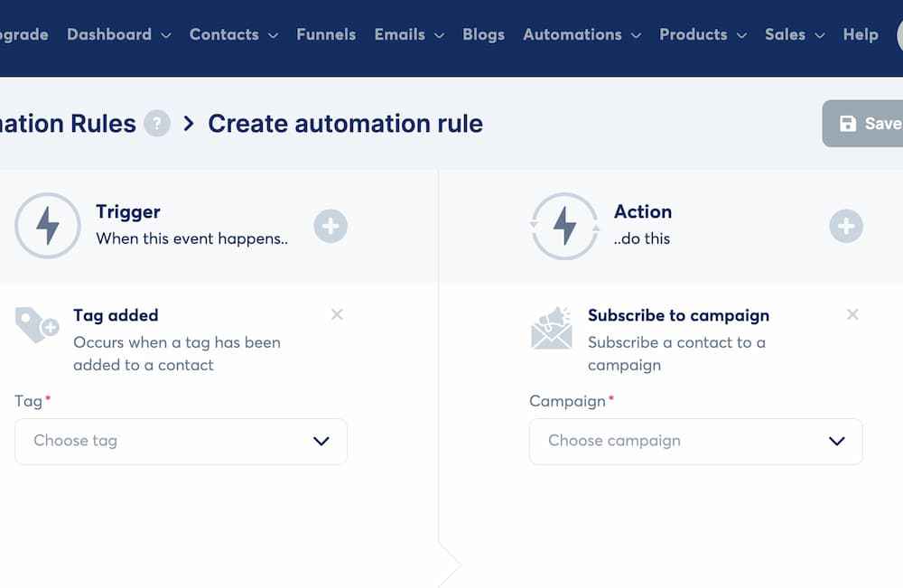This screenshot has width=903, height=588.
Task: Click the Trigger lightning bolt icon
Action: pos(47,226)
